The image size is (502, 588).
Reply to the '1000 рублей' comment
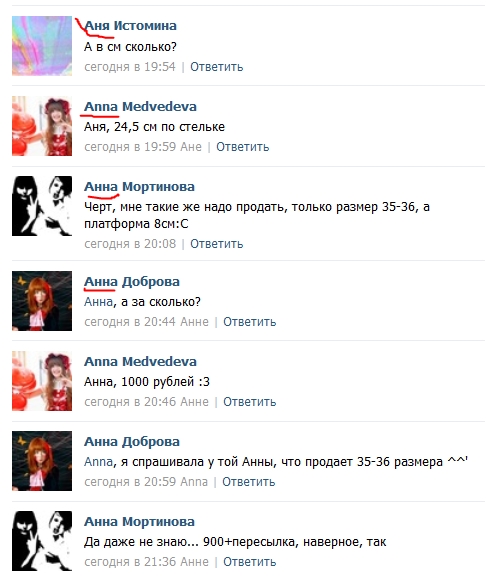pyautogui.click(x=250, y=402)
